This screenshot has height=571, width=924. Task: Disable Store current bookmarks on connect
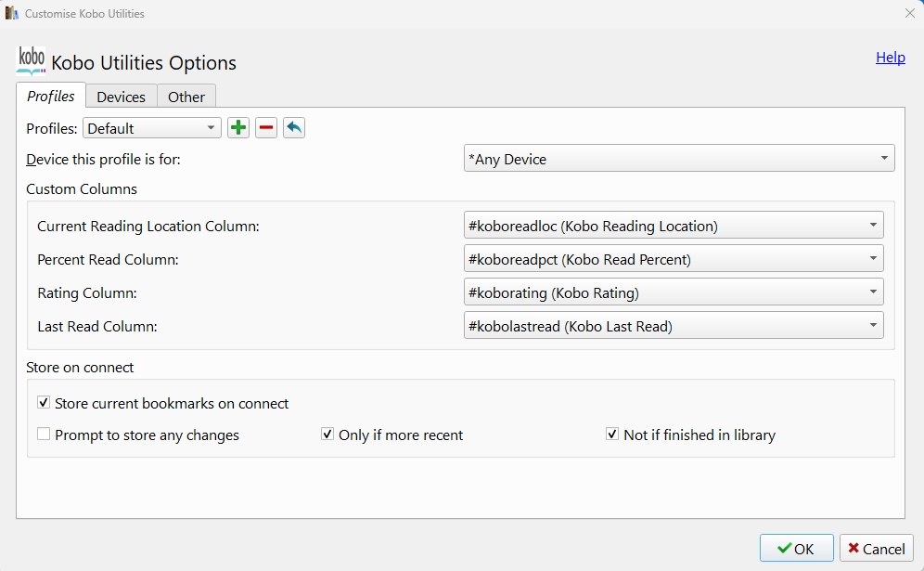click(44, 404)
